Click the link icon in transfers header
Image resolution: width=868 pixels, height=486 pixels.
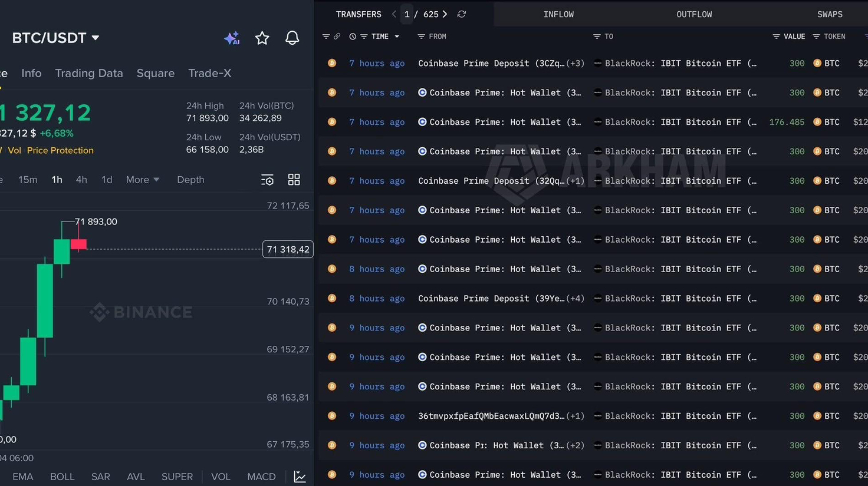[337, 37]
